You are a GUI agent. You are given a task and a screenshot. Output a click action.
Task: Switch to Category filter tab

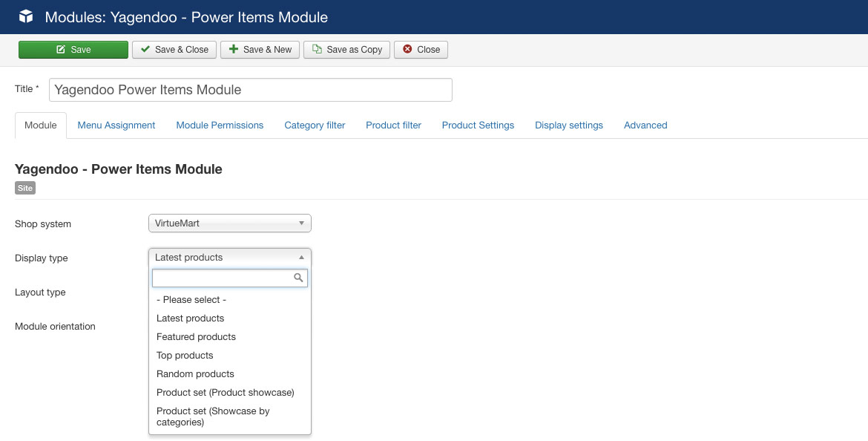[x=315, y=125]
